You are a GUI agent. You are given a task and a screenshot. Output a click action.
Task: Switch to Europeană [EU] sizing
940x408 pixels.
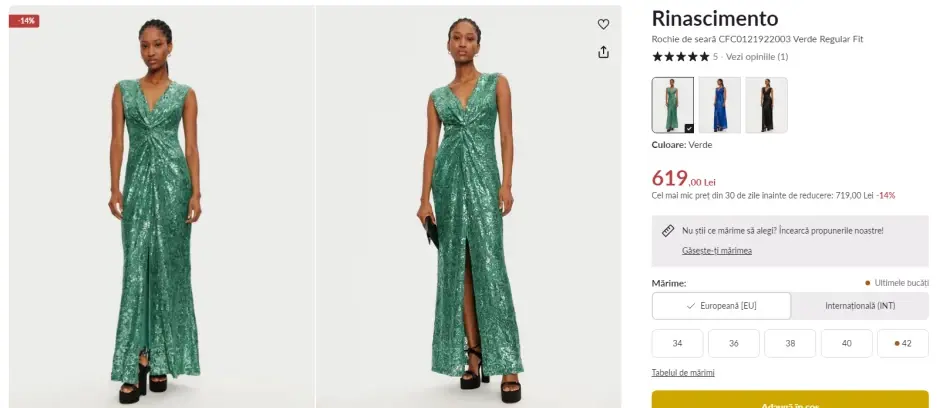tap(721, 306)
